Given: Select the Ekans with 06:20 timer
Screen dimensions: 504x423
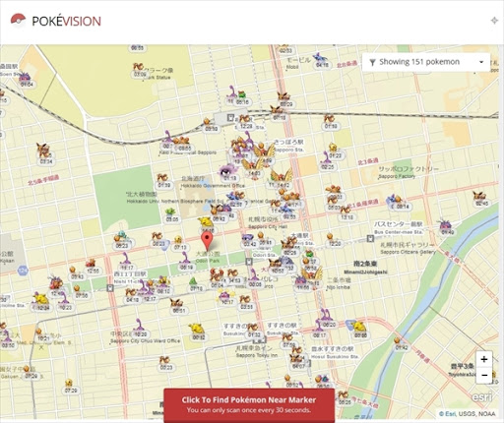Looking at the screenshot, I should coord(327,319).
